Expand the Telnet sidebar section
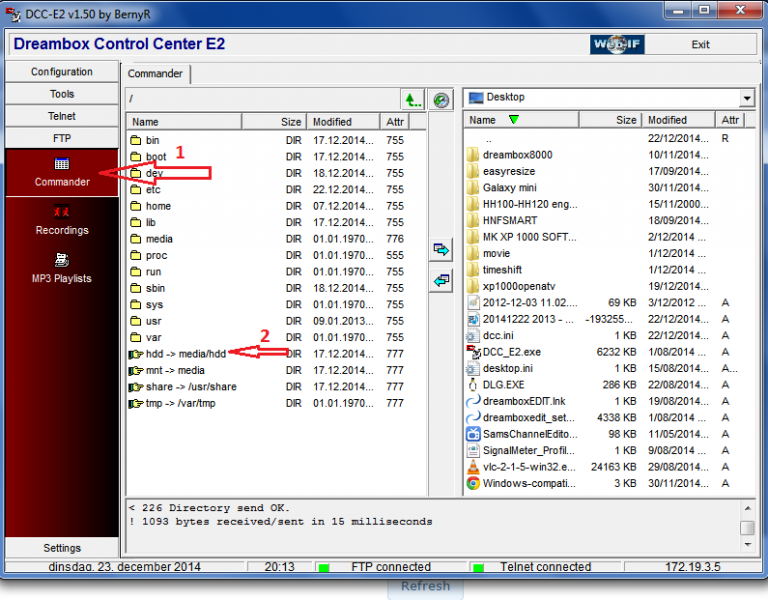This screenshot has width=768, height=600. coord(62,116)
